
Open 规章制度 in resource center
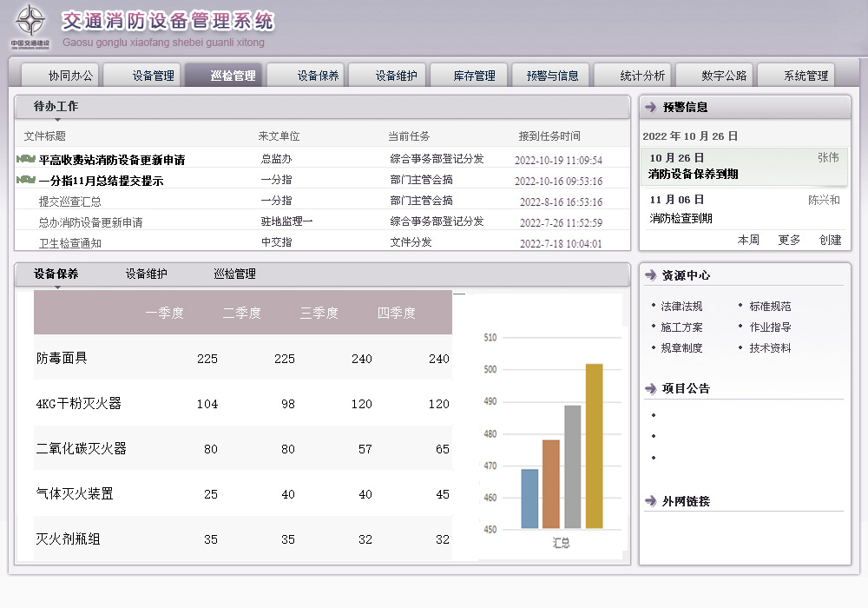681,347
